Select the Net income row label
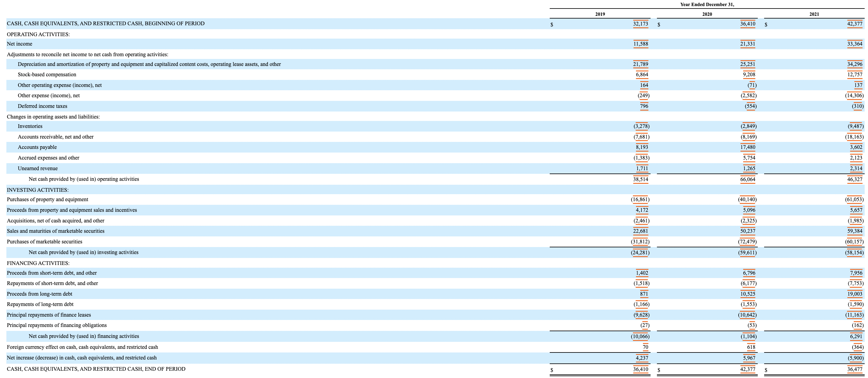 click(19, 44)
